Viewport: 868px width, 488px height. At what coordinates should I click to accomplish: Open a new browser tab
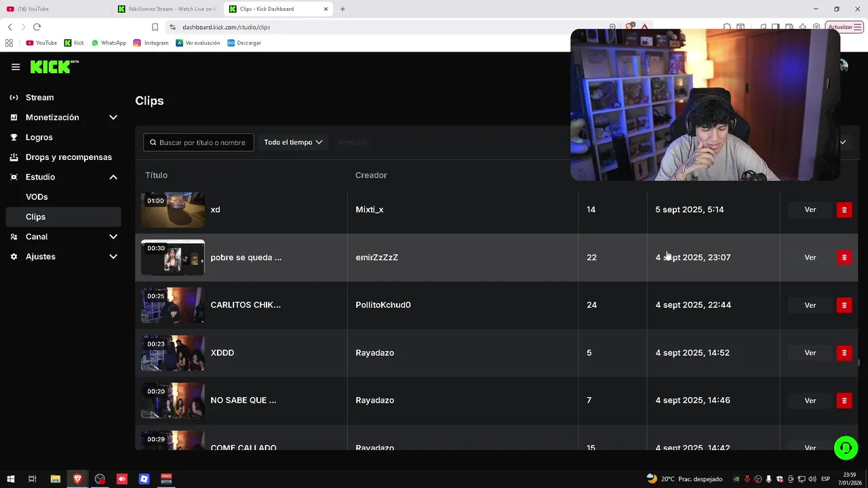(x=342, y=9)
